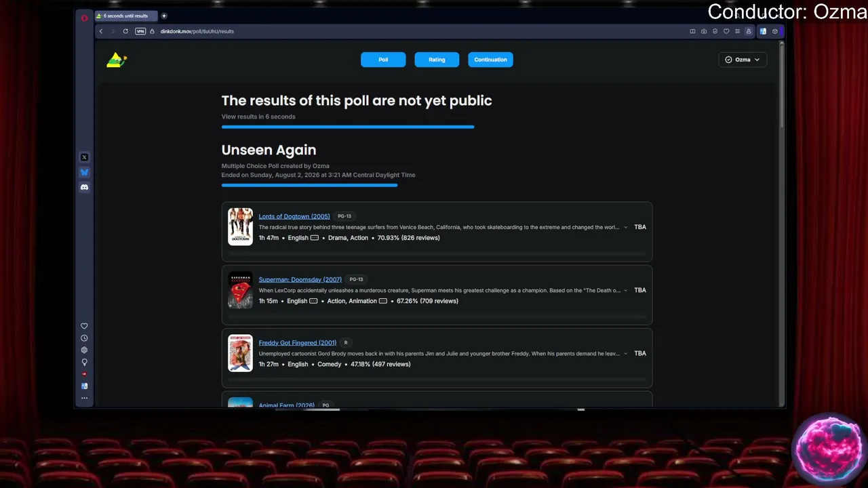This screenshot has width=868, height=488.
Task: Bookmark page with the toolbar heart icon
Action: point(726,31)
